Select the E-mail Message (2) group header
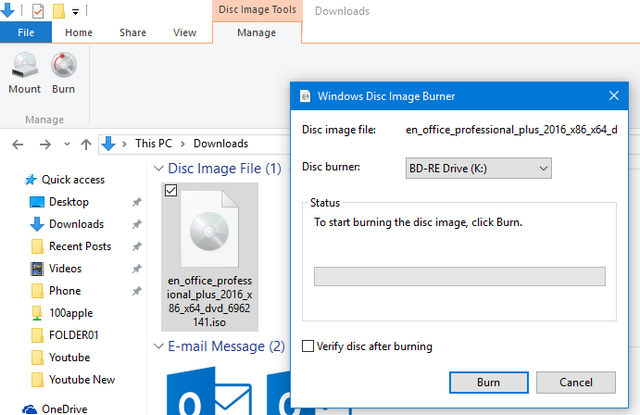Screen dimensions: 640x415 (227, 346)
